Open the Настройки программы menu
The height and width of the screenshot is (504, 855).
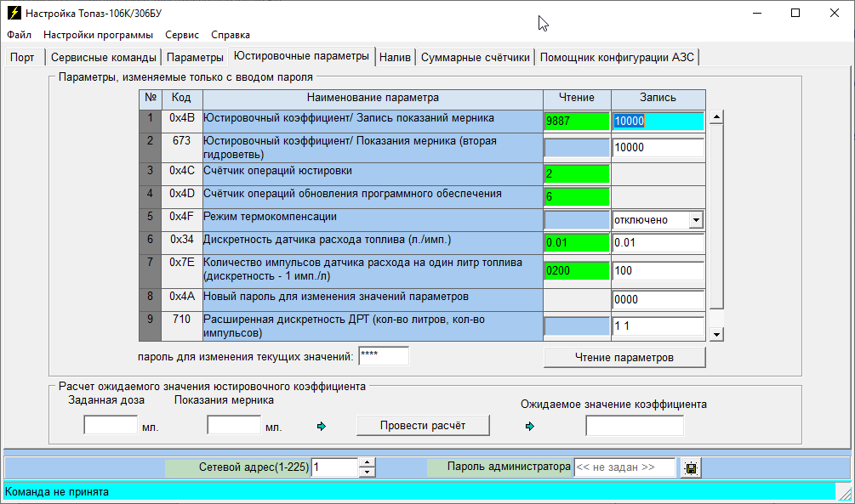click(x=98, y=35)
